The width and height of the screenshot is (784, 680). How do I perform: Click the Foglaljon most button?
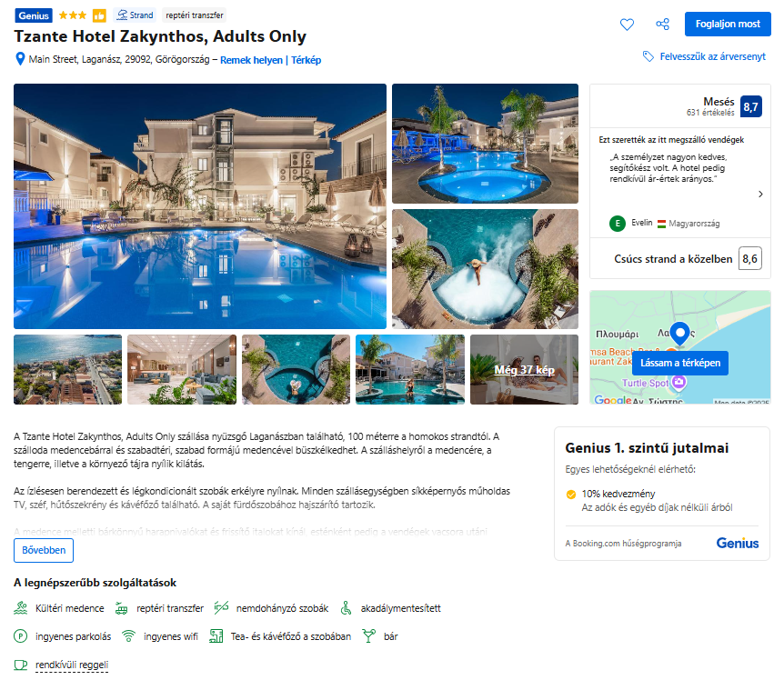click(x=728, y=24)
